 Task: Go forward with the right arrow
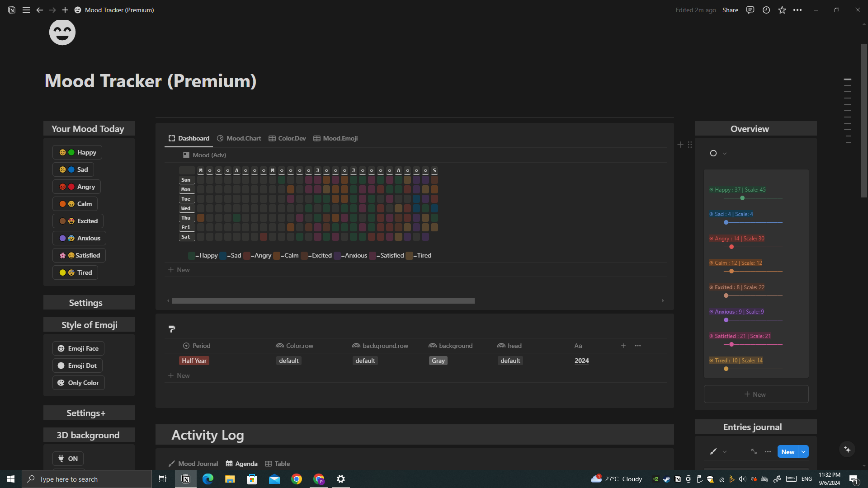click(52, 10)
